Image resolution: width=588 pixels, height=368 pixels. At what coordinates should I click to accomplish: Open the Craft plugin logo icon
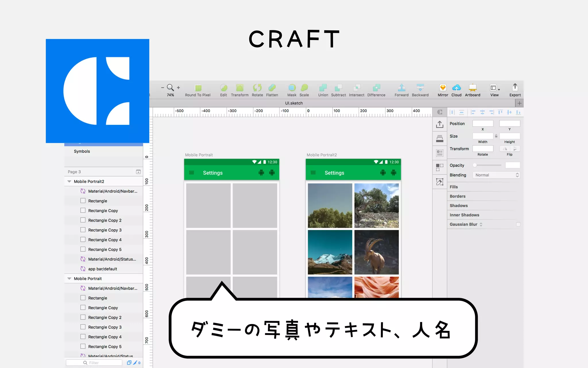440,112
